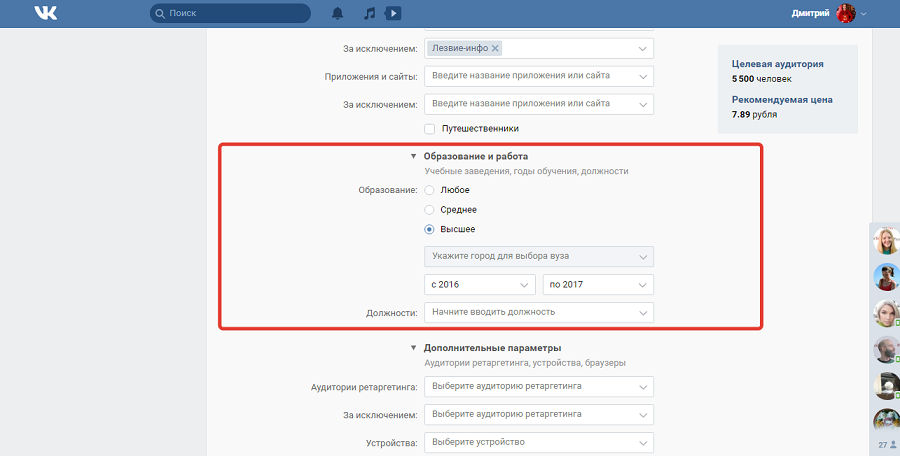This screenshot has width=900, height=456.
Task: Select the Высшее education radio
Action: (x=429, y=229)
